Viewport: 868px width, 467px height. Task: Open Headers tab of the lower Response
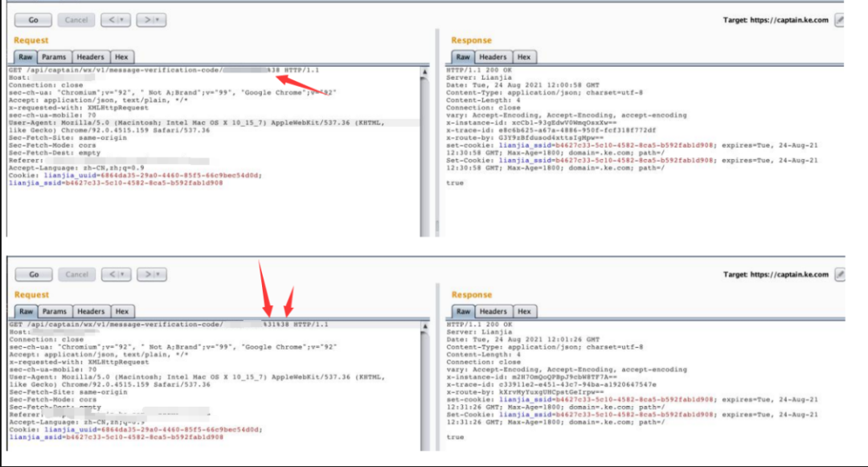point(493,312)
